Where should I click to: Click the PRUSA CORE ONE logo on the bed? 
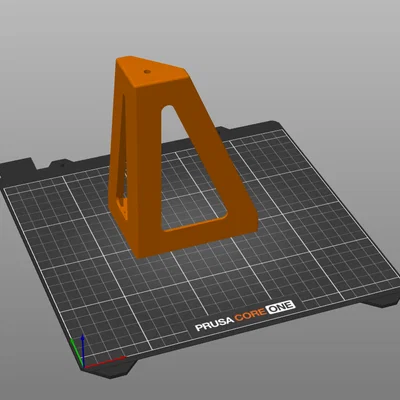coord(245,316)
